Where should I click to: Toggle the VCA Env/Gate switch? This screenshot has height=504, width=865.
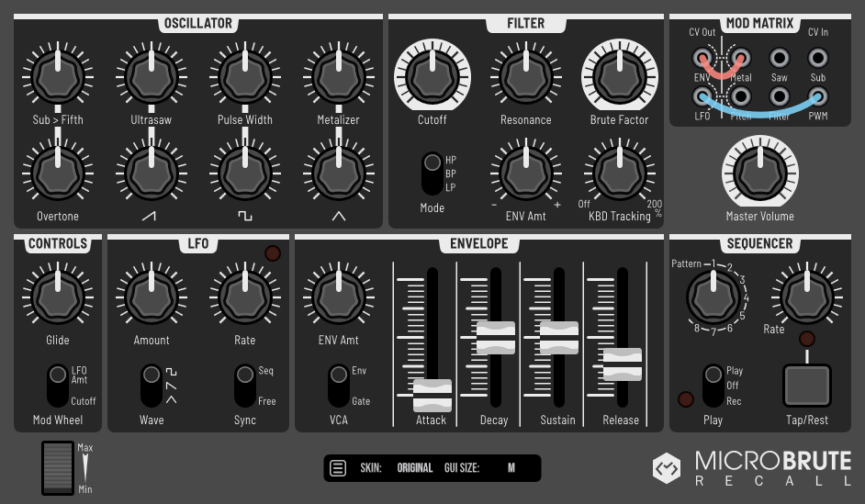pos(339,386)
